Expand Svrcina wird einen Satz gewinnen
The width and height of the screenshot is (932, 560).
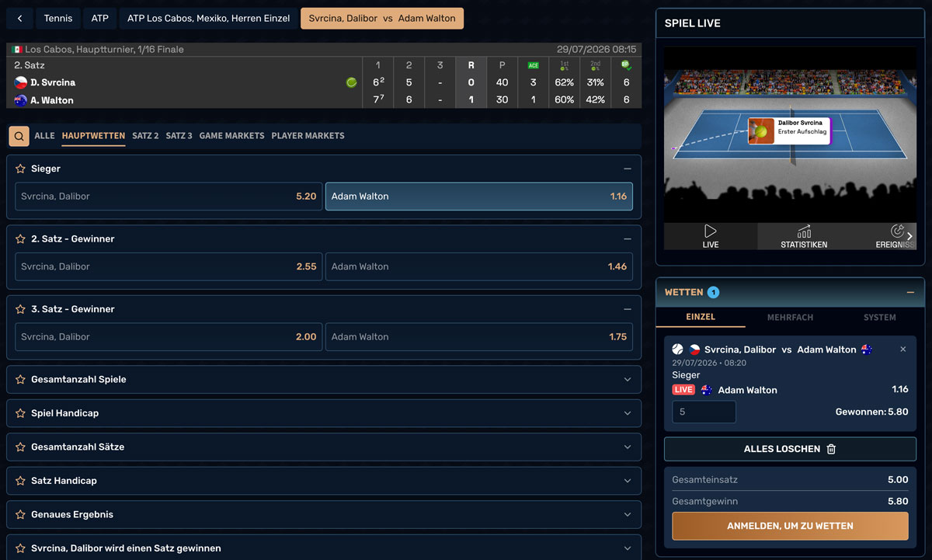pyautogui.click(x=627, y=548)
